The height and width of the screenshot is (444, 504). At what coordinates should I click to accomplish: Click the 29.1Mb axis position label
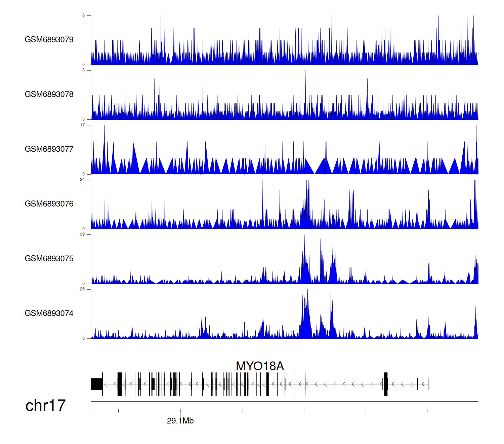point(180,421)
